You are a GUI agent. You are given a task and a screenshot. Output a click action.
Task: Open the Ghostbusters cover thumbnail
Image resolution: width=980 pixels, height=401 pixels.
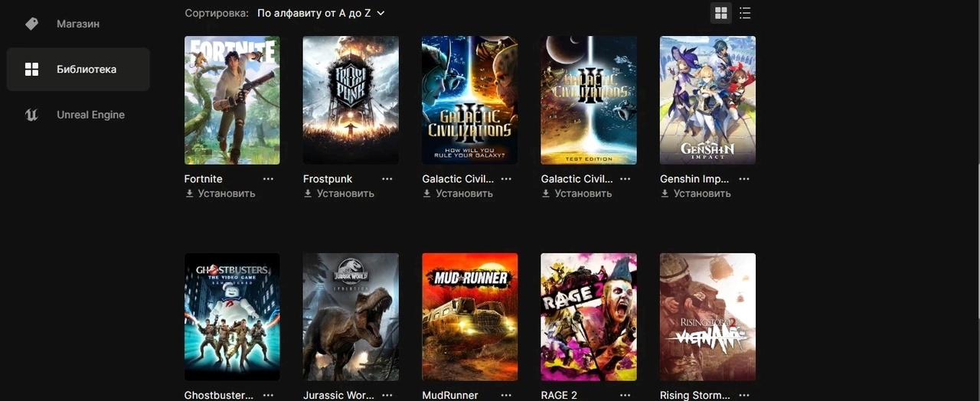pyautogui.click(x=232, y=317)
